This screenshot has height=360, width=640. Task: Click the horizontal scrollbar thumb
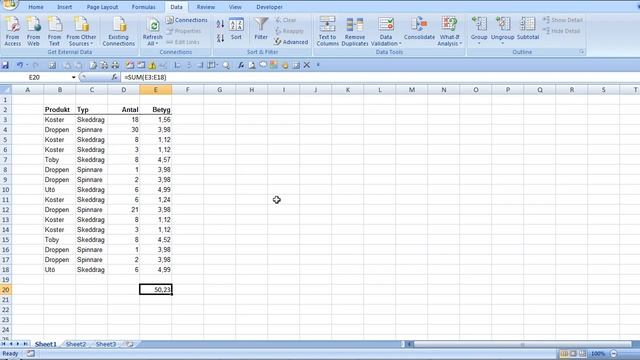[x=522, y=344]
